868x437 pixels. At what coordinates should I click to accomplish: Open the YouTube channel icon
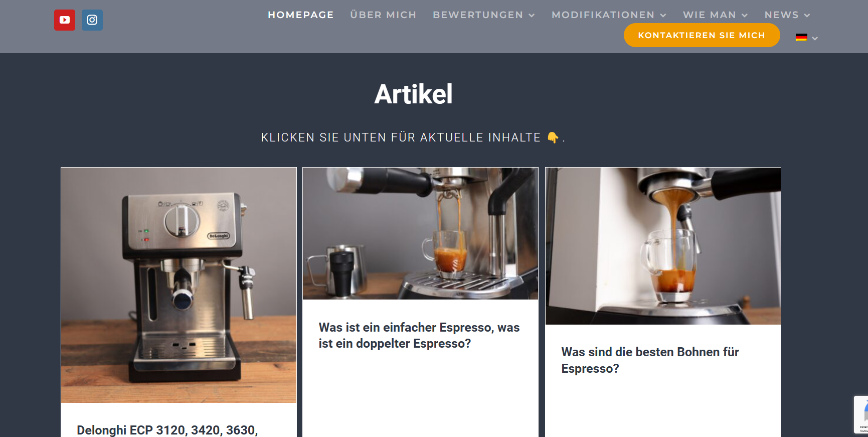coord(65,20)
